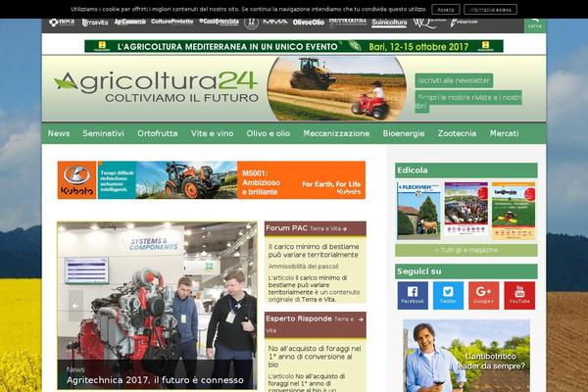Viewport: 588px width, 392px height.
Task: Open the Facebook social icon
Action: click(413, 296)
